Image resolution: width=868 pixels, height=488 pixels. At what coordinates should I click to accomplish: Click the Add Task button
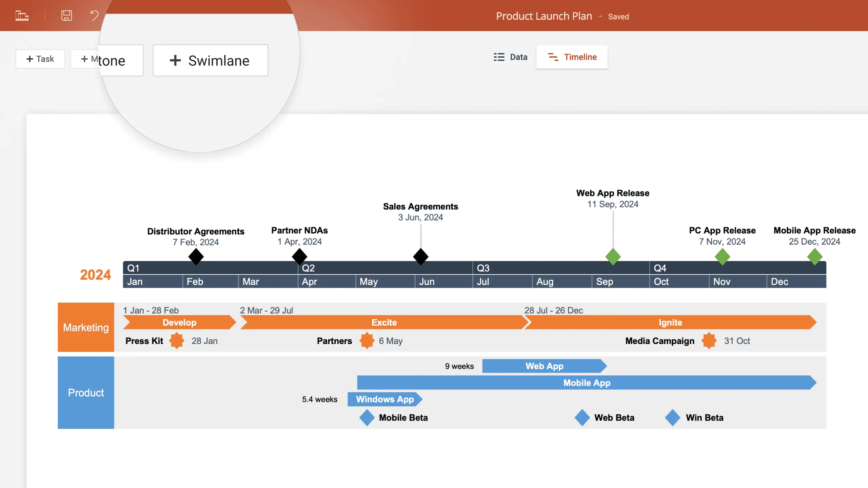tap(40, 58)
